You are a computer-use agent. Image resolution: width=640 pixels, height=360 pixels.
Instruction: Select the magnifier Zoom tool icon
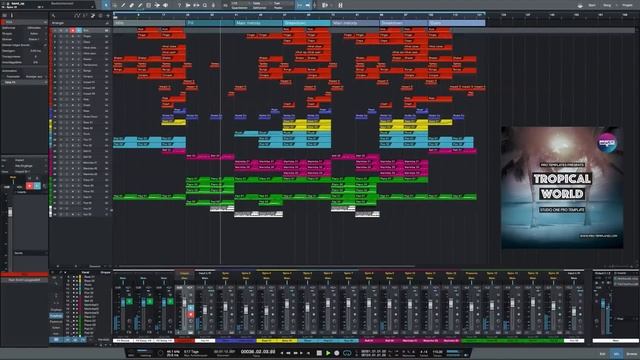(205, 5)
